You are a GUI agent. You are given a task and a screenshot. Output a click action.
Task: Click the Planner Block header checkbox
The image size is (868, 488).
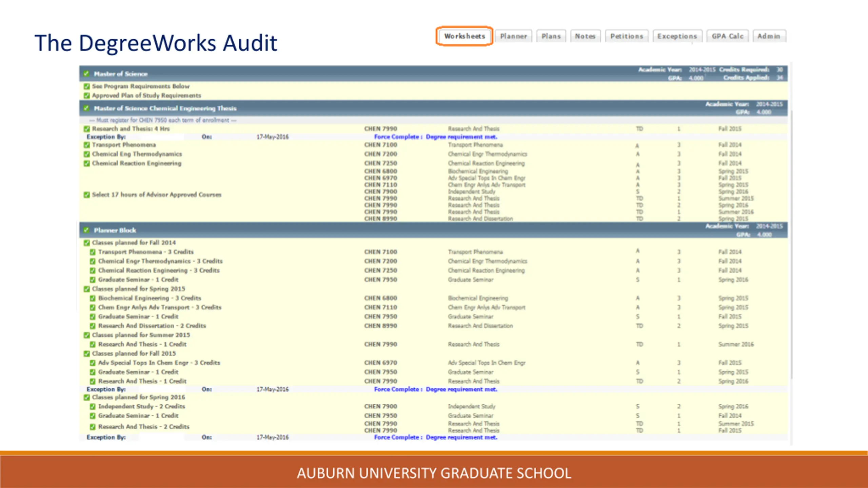click(x=86, y=230)
